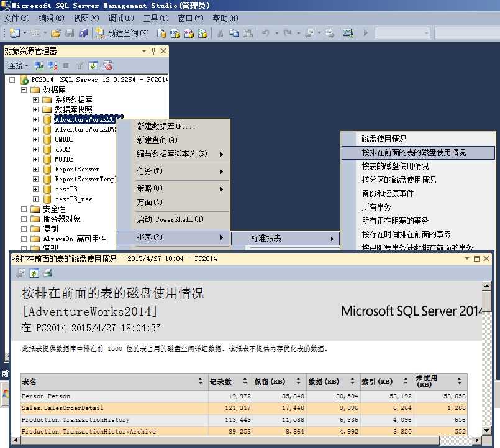Select the MOTDB database in tree
The height and width of the screenshot is (448, 500).
(64, 159)
